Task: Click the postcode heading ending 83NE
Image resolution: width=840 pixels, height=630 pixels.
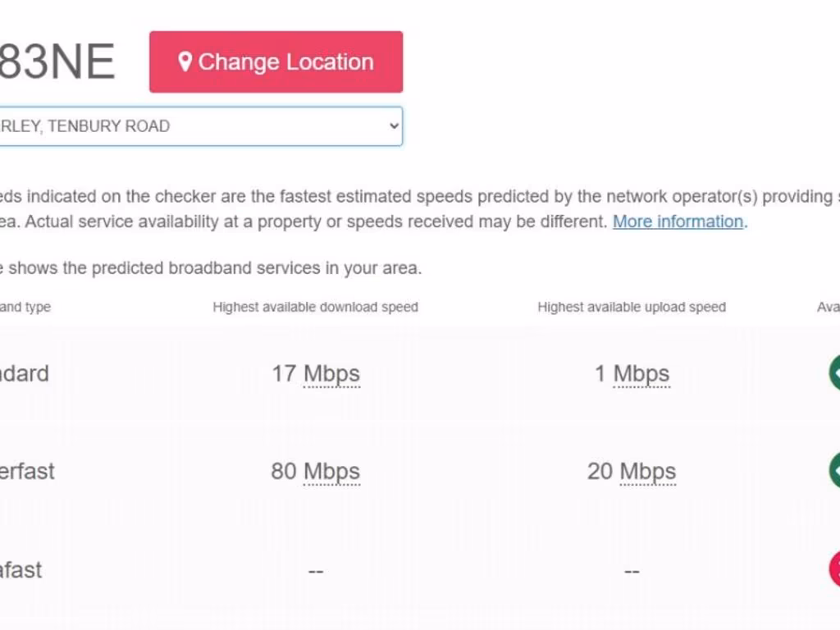Action: 56,62
